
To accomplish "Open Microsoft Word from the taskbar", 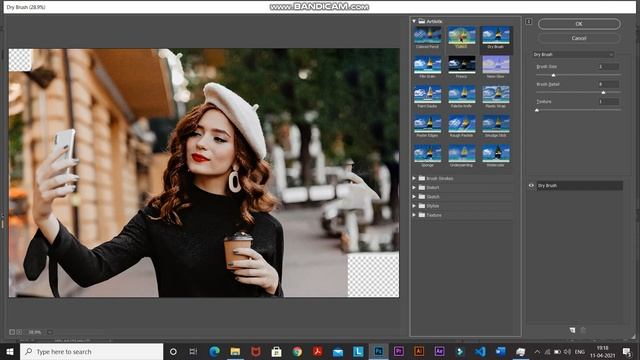I will pyautogui.click(x=501, y=351).
